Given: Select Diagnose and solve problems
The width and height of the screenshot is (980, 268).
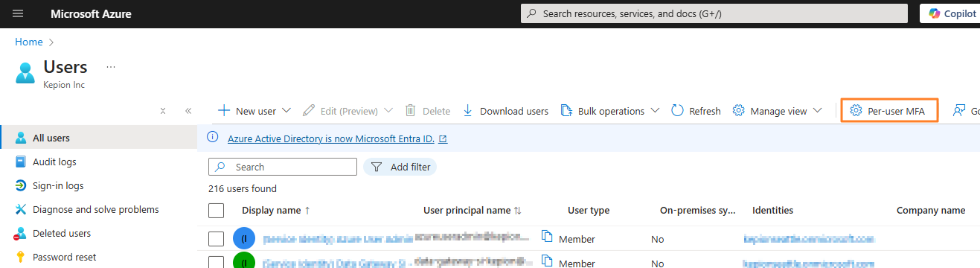Looking at the screenshot, I should 95,209.
